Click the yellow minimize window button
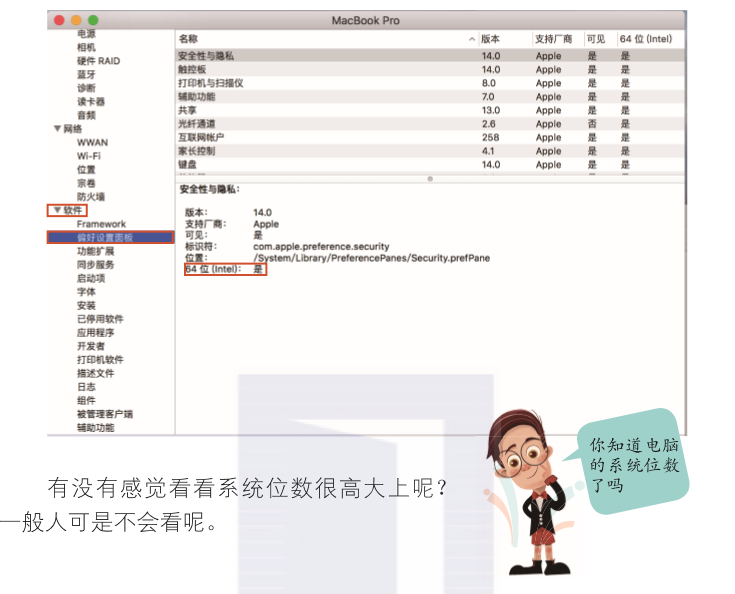The height and width of the screenshot is (594, 735). [76, 20]
